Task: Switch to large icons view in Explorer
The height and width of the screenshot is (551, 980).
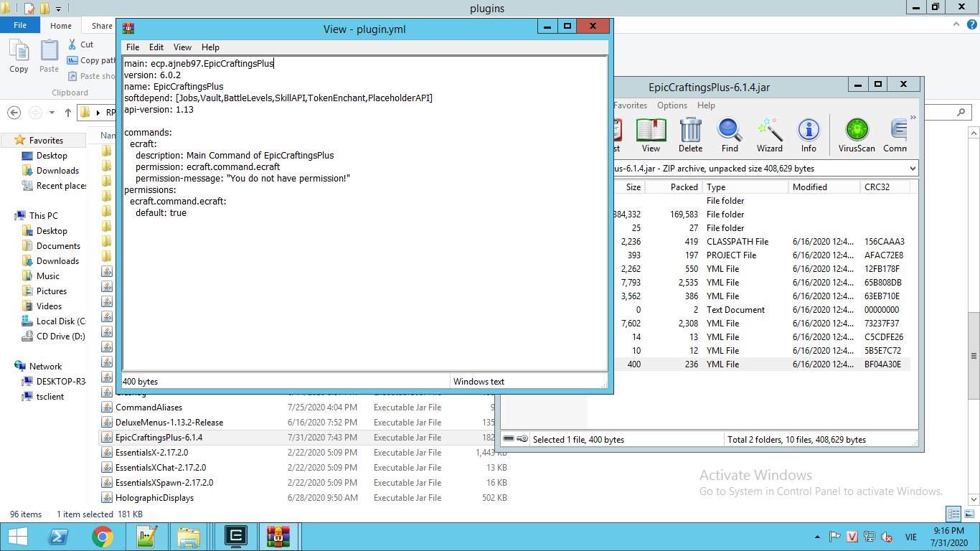Action: (968, 514)
